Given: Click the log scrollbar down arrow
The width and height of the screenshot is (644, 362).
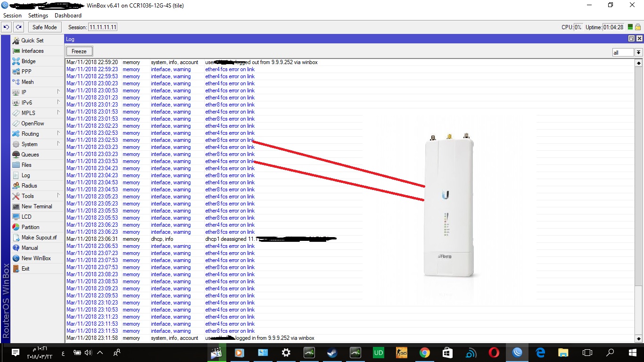Looking at the screenshot, I should 639,338.
